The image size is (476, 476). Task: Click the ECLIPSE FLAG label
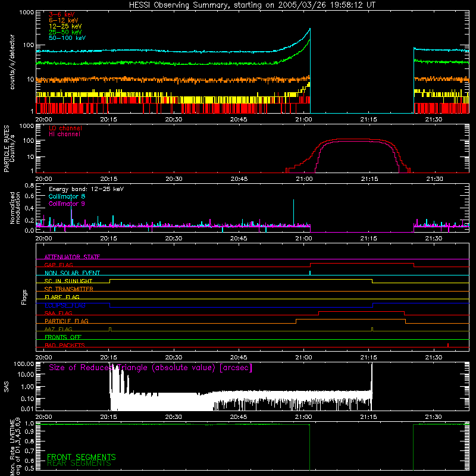[x=65, y=305]
